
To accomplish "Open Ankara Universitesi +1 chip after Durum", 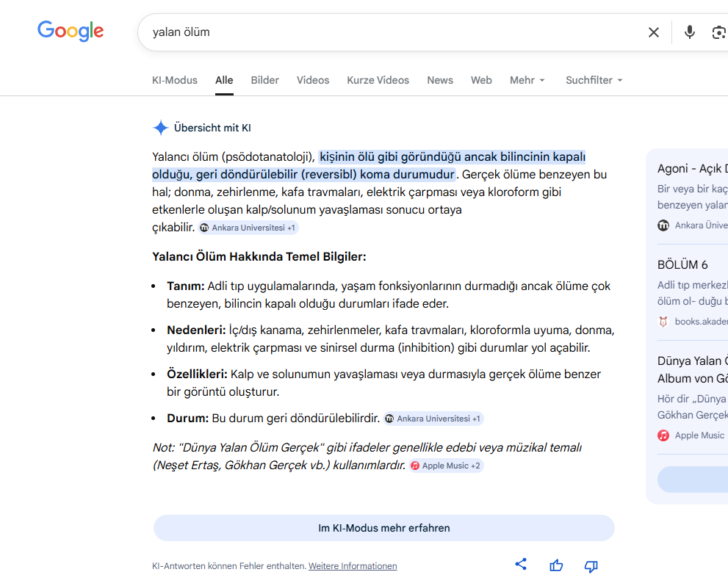I will click(x=433, y=419).
